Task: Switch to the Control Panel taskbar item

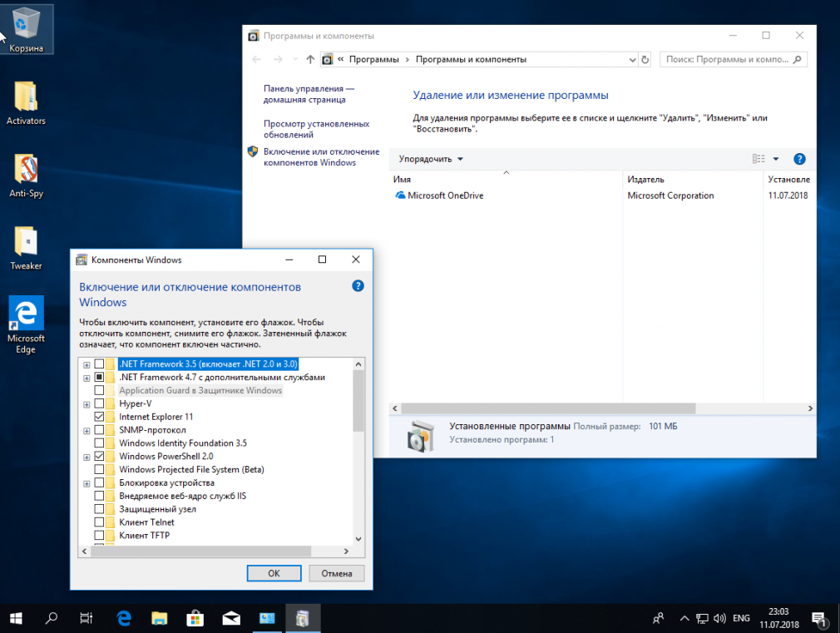Action: click(x=267, y=619)
